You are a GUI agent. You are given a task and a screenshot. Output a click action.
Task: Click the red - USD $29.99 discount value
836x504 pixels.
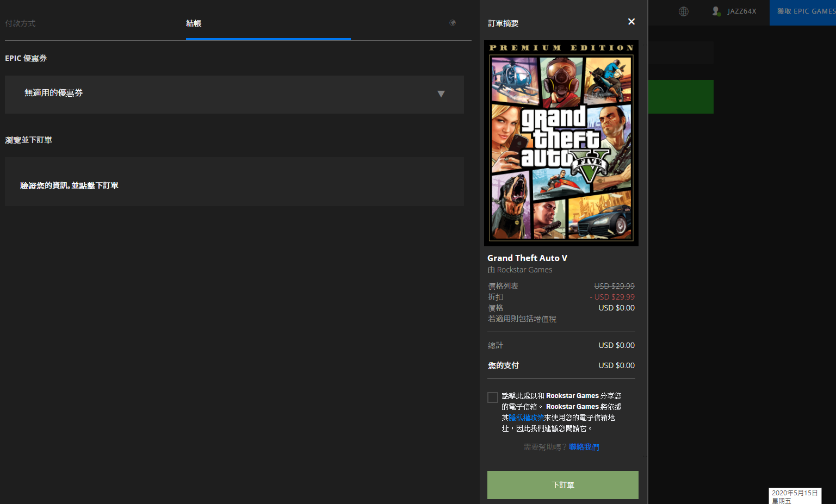(x=612, y=297)
